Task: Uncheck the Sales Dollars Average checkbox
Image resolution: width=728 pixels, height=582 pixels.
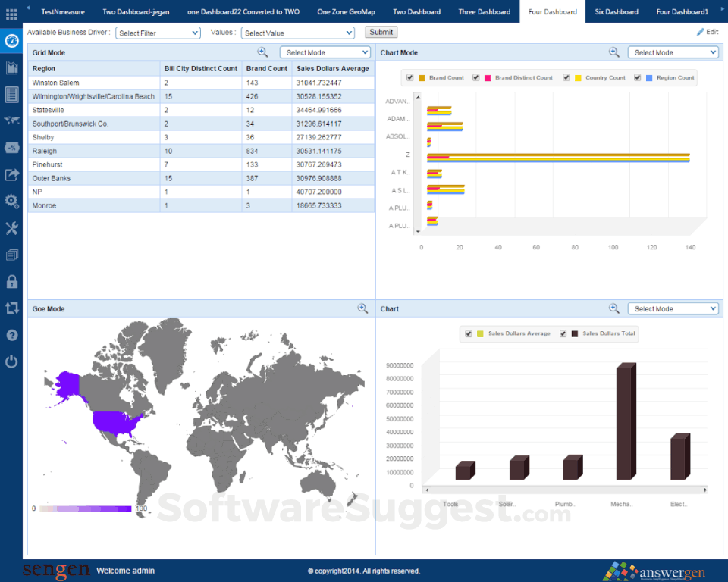Action: click(469, 333)
